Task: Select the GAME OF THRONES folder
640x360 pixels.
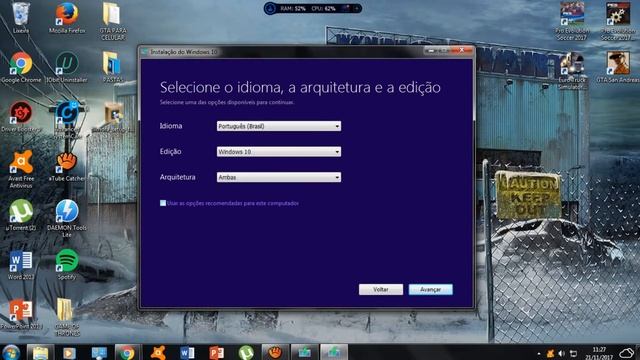Action: (67, 317)
